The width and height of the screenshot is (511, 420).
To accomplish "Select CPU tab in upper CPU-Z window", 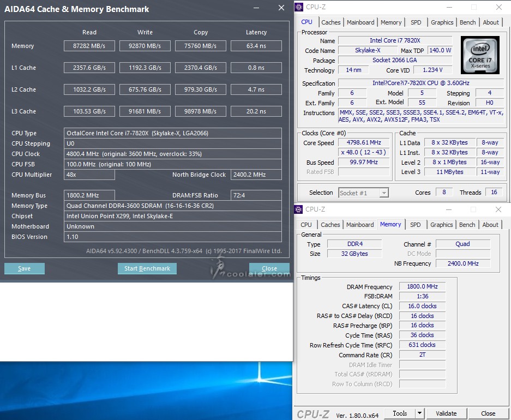I will (x=306, y=22).
